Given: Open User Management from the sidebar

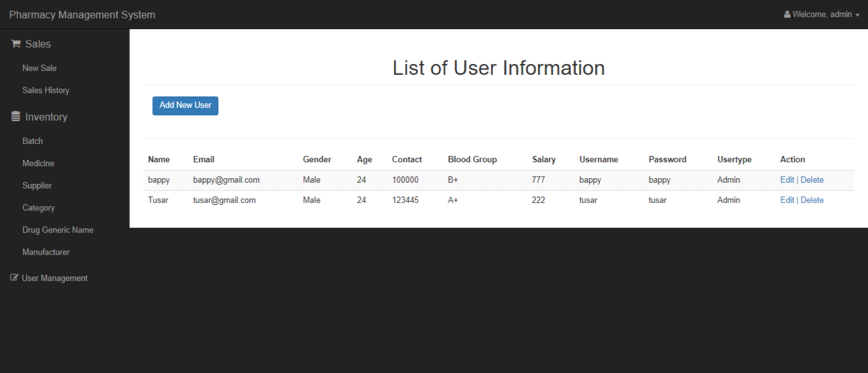Looking at the screenshot, I should tap(54, 278).
